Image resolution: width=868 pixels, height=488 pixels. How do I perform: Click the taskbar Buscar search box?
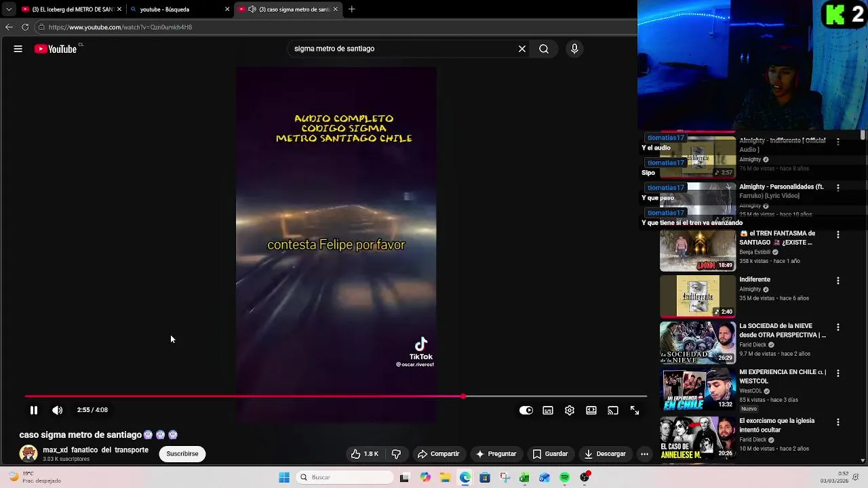[x=345, y=478]
